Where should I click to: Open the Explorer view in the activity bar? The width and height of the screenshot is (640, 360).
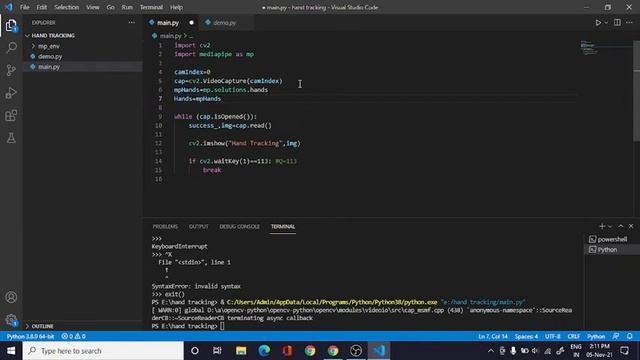[11, 25]
